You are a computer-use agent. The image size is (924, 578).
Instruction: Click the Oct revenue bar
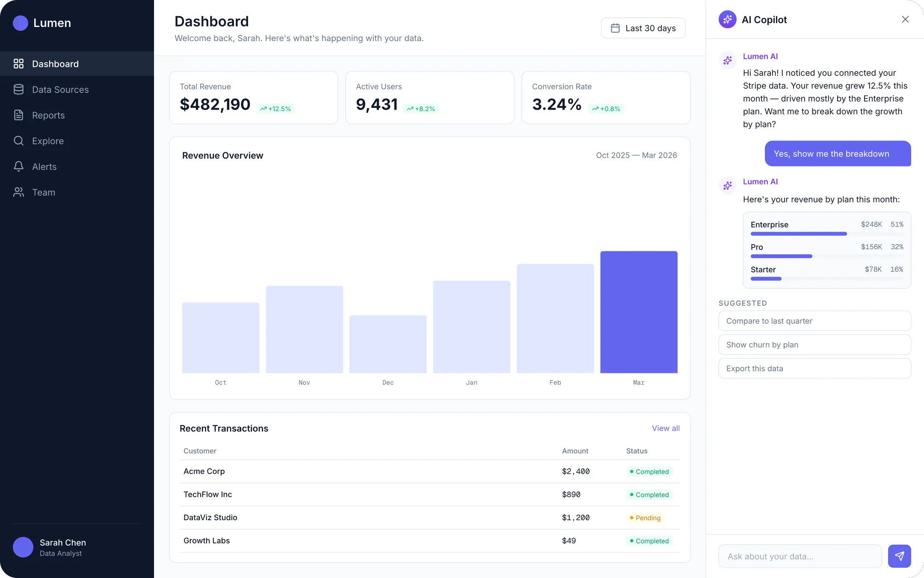(221, 338)
